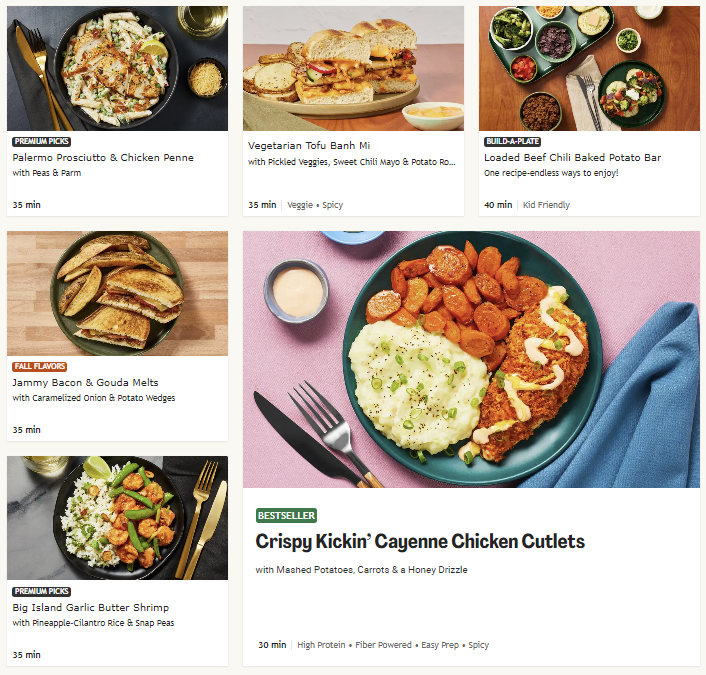Click the PREMIUM PICKS badge on the shrimp card
Screen dimensions: 706x675
(x=41, y=591)
